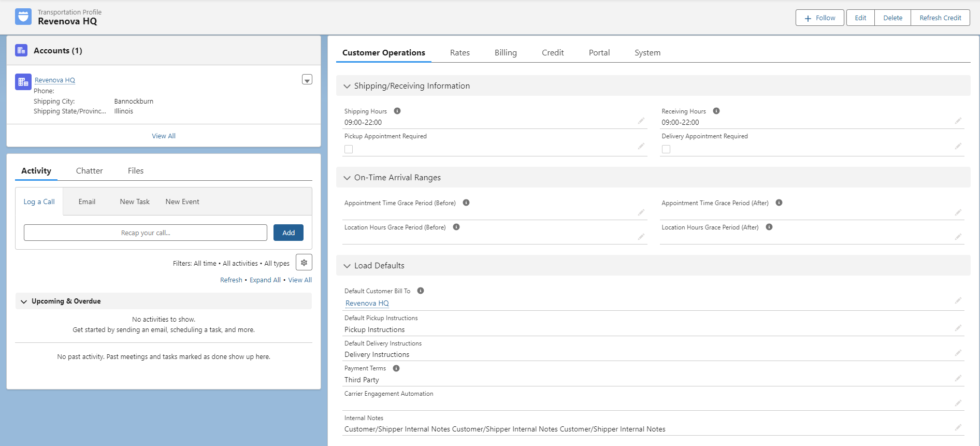Show info for Appointment Time Grace Period (After)

(779, 203)
